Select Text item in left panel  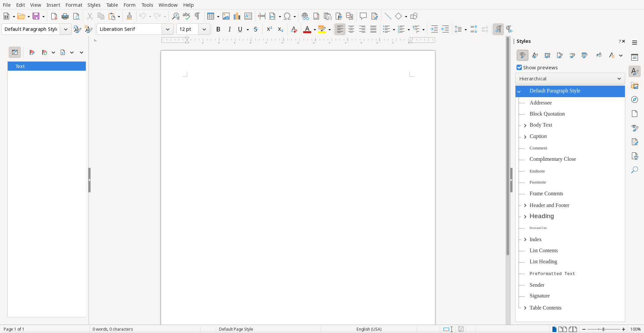click(x=47, y=66)
